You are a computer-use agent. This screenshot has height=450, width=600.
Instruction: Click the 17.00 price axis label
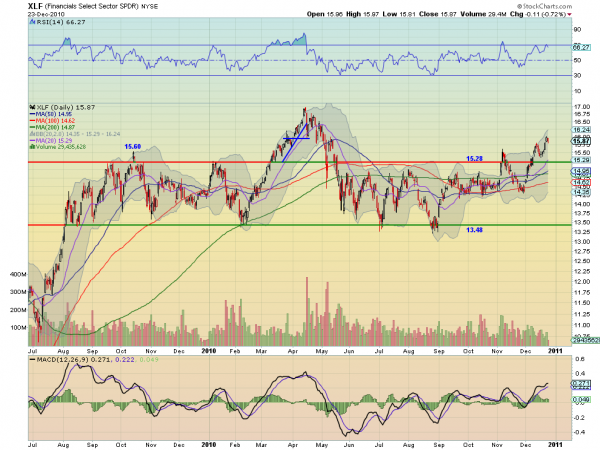click(582, 107)
